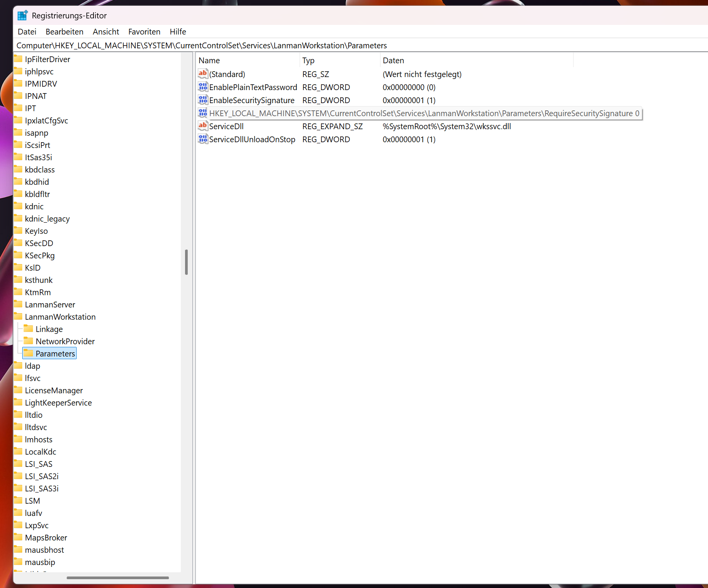708x588 pixels.
Task: Click the IPMIDRV folder icon
Action: tap(18, 83)
